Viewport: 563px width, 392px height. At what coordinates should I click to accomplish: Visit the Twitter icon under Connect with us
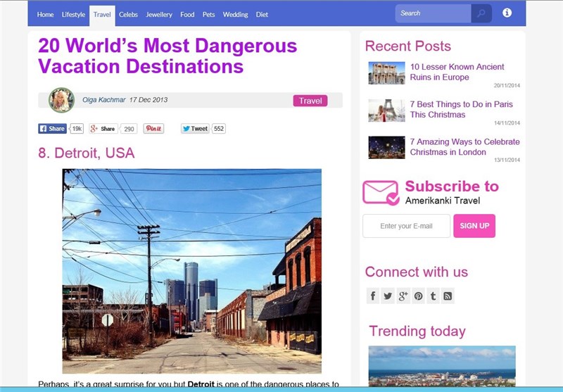click(388, 296)
